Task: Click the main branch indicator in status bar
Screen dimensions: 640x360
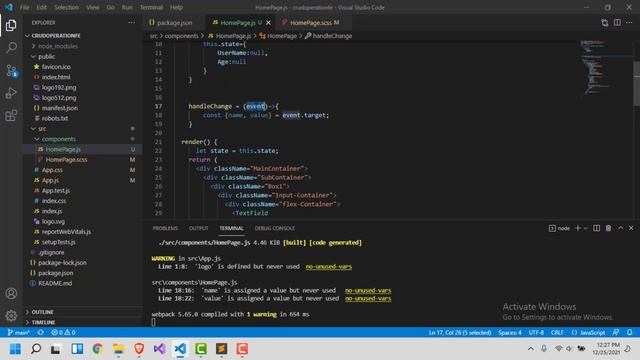Action: (x=18, y=332)
